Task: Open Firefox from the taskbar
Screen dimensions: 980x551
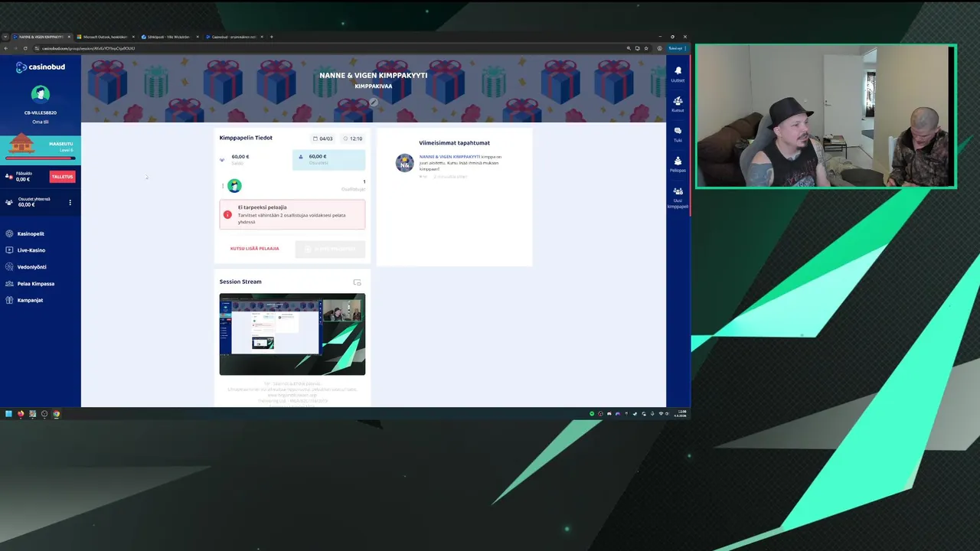Action: click(21, 414)
